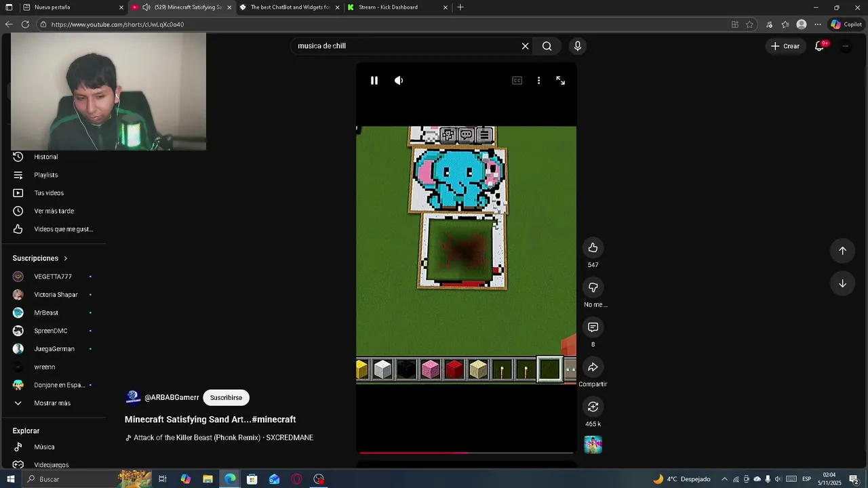
Task: Add this page to favorites star
Action: (749, 24)
